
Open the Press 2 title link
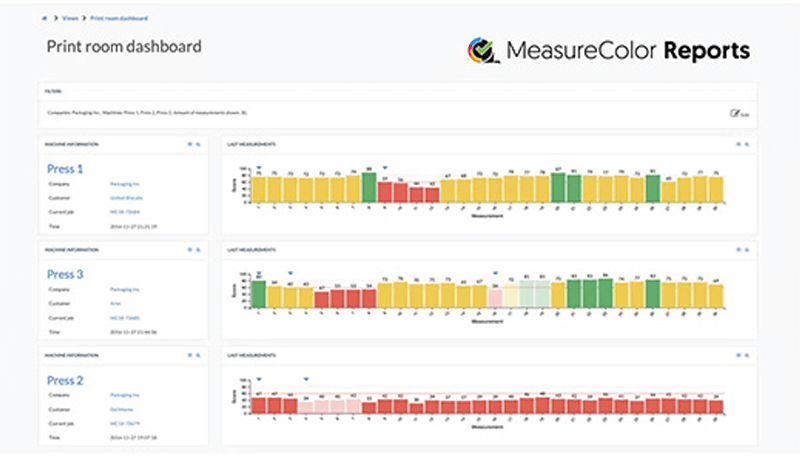tap(65, 381)
